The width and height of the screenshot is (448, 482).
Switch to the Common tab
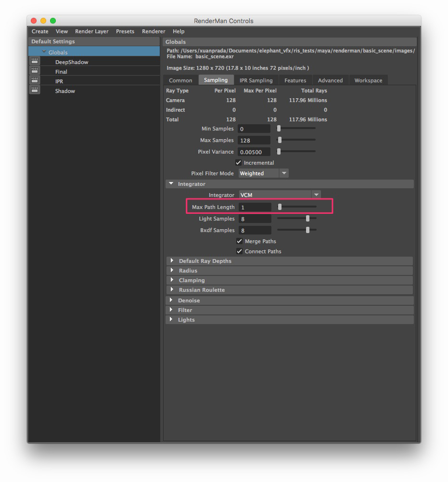[x=180, y=80]
